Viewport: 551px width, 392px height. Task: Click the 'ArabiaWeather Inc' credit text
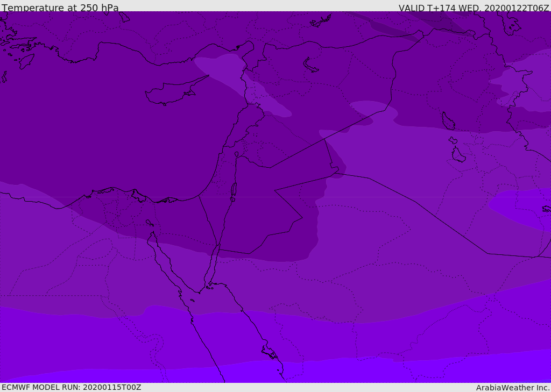point(513,388)
